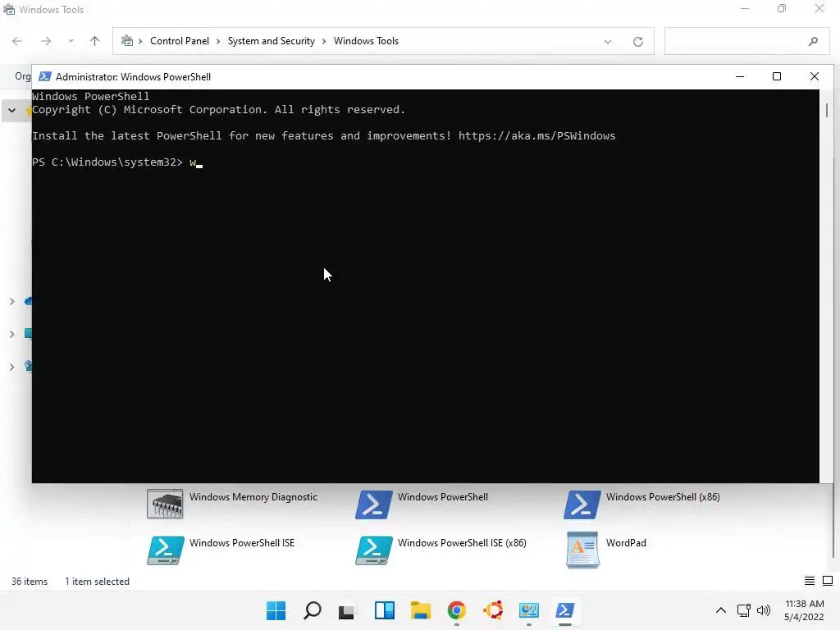Screen dimensions: 840x630
Task: Click the PowerShell title bar icon
Action: pos(45,76)
